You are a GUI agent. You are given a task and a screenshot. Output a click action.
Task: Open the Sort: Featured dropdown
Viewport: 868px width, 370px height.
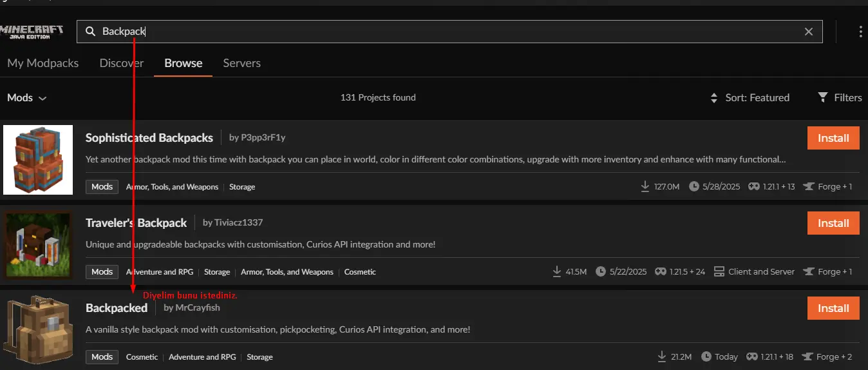(x=750, y=97)
